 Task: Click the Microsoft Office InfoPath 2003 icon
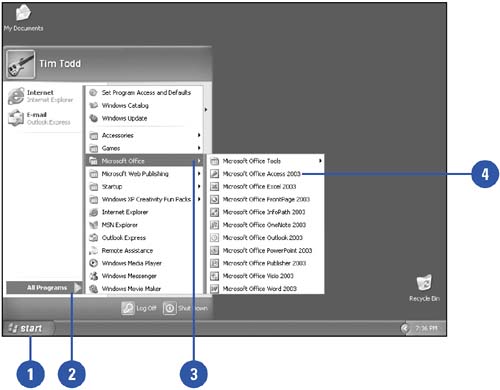click(214, 212)
